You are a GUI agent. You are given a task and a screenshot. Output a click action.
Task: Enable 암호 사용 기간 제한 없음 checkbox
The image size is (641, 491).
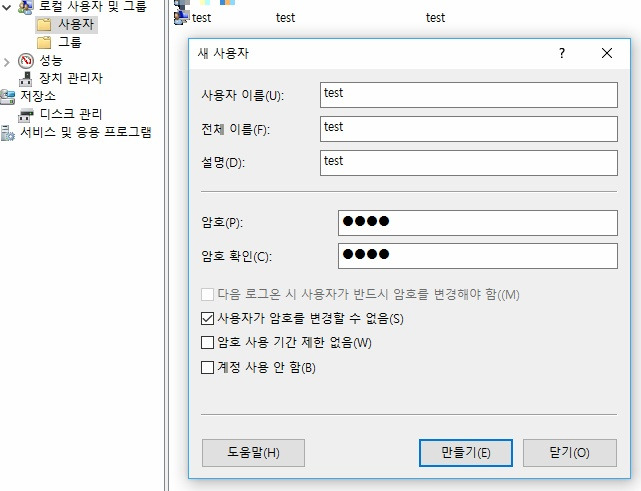(207, 343)
